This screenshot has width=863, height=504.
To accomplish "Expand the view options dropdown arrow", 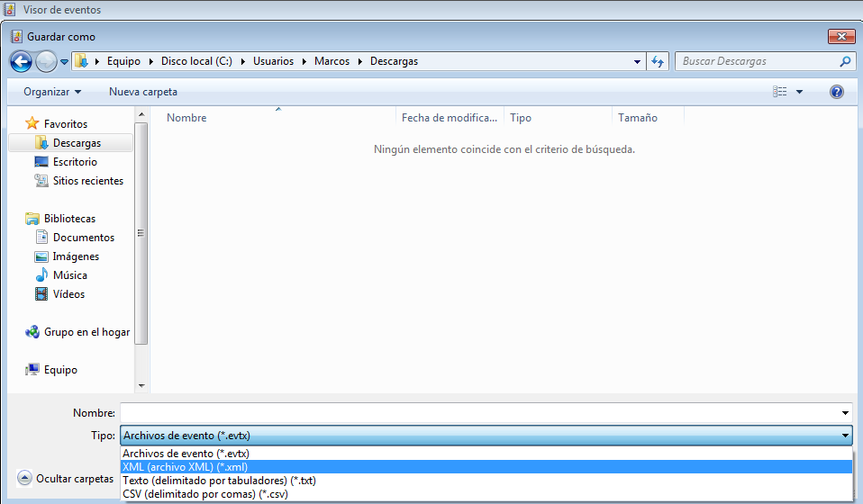I will tap(799, 92).
